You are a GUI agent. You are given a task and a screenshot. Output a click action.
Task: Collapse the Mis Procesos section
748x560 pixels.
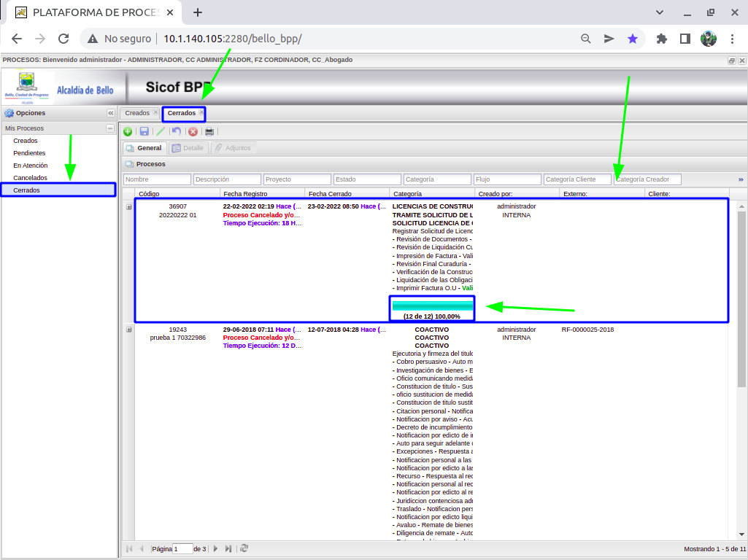110,128
